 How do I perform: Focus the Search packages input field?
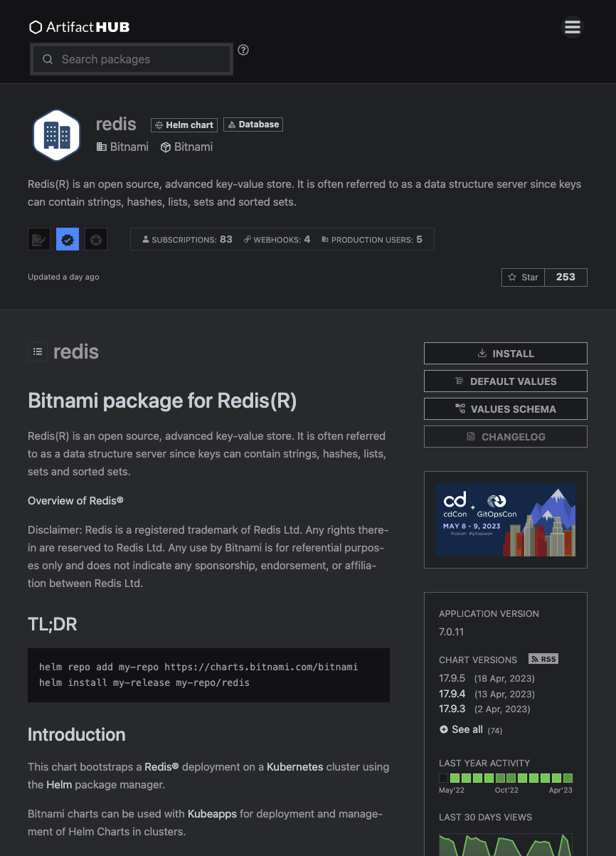point(132,59)
